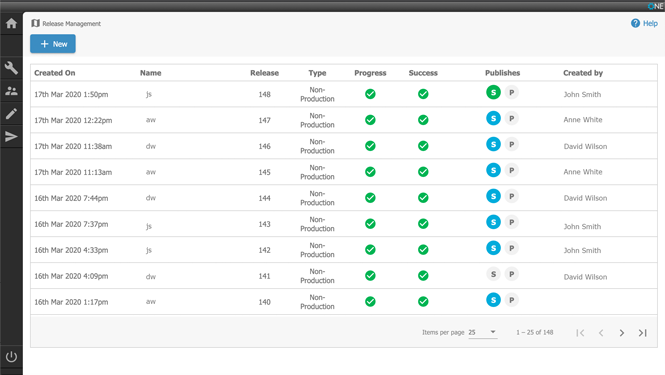Open the wrench tools sidebar icon
Viewport: 665px width, 375px height.
[11, 68]
